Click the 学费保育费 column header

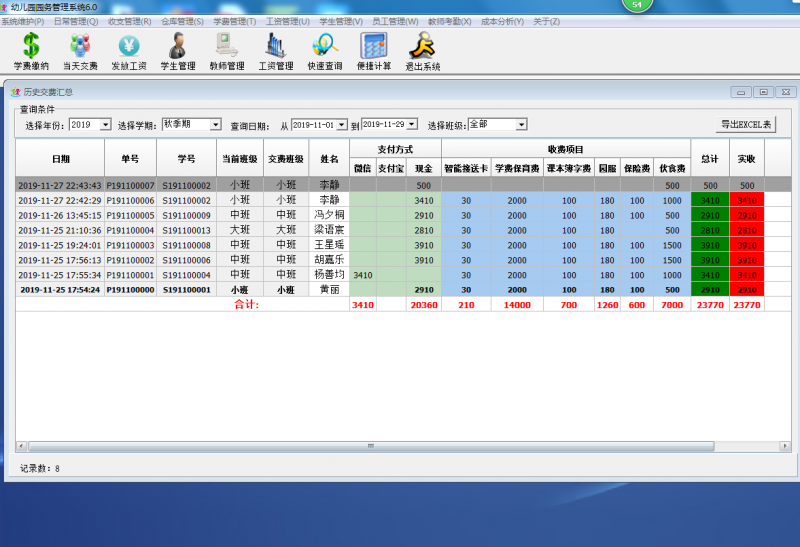pyautogui.click(x=517, y=168)
